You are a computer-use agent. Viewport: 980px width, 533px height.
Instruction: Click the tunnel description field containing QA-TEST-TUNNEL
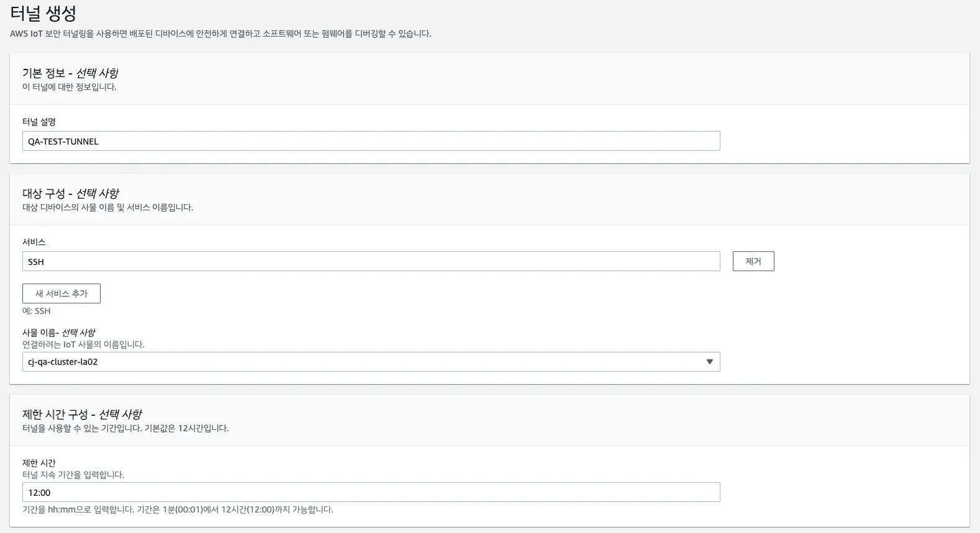371,141
